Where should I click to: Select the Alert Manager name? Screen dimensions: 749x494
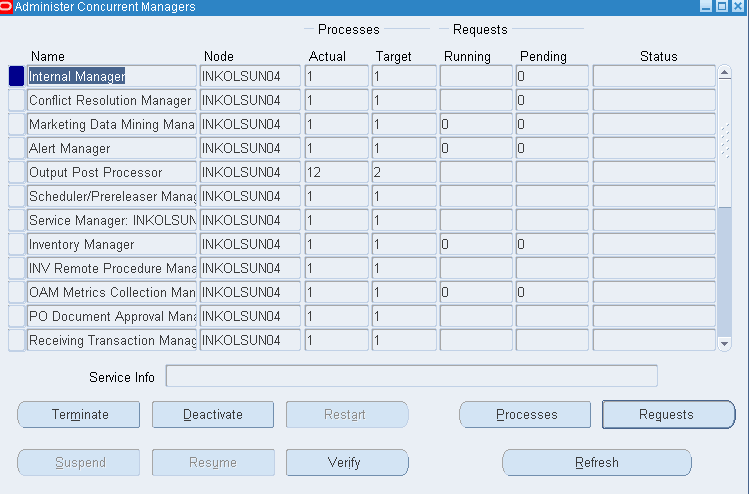point(112,148)
